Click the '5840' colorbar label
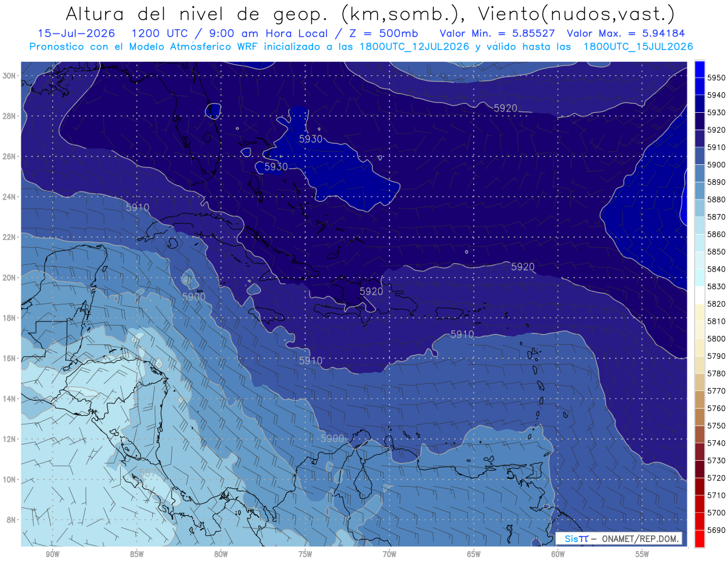The width and height of the screenshot is (728, 562). tap(716, 269)
